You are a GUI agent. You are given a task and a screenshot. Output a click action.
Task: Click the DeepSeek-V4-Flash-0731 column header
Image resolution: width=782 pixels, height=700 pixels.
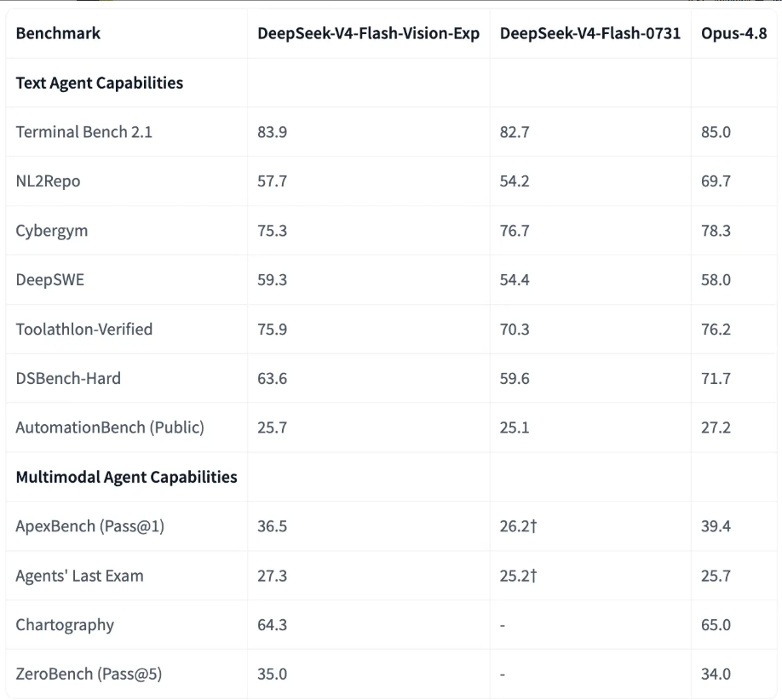(590, 33)
